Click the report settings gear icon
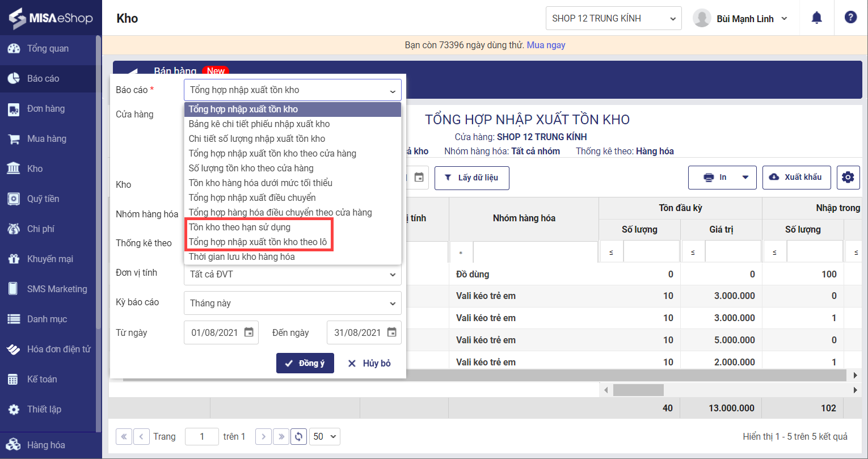868x459 pixels. click(x=848, y=178)
